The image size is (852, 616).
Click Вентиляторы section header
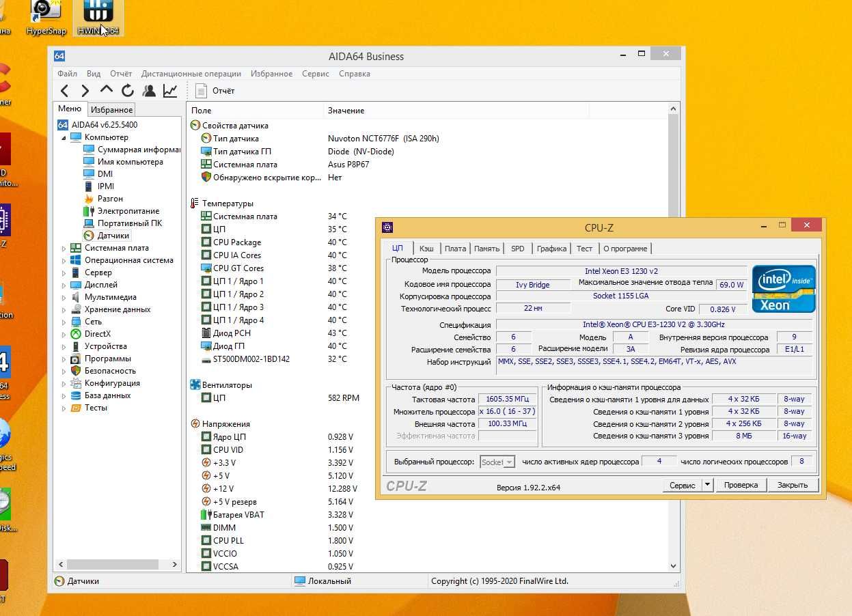[227, 385]
